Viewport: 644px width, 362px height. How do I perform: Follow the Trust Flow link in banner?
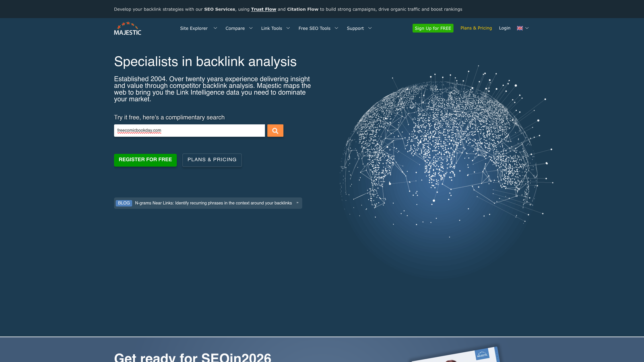coord(264,9)
